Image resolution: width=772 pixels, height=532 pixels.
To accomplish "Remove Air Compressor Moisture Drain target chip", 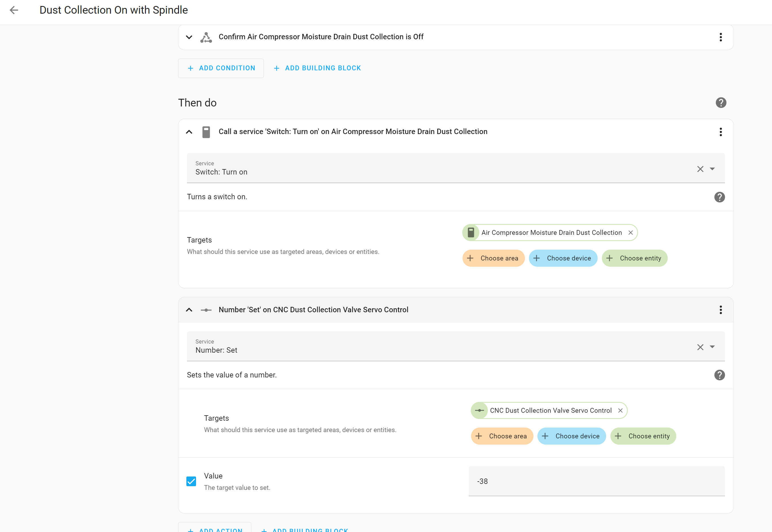I will [630, 233].
